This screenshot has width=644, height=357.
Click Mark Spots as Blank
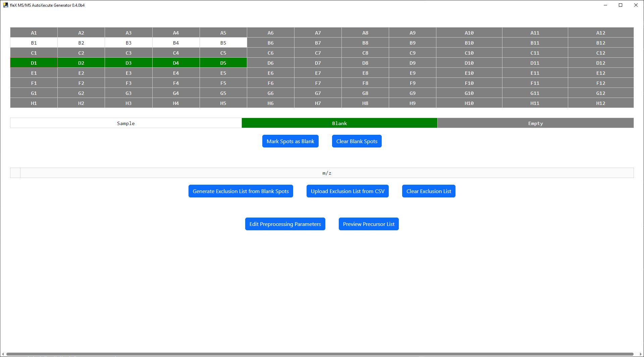tap(290, 141)
